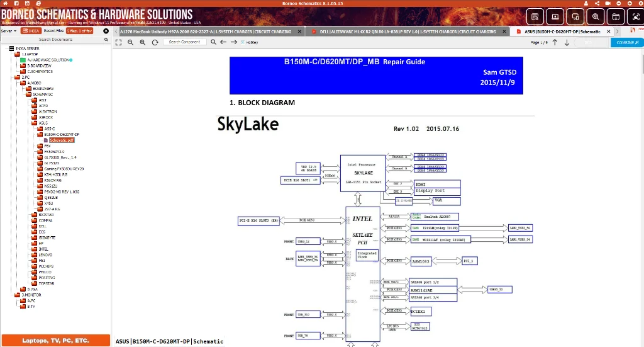This screenshot has height=347, width=644.
Task: Click the video camera icon in title bar
Action: [x=608, y=3]
